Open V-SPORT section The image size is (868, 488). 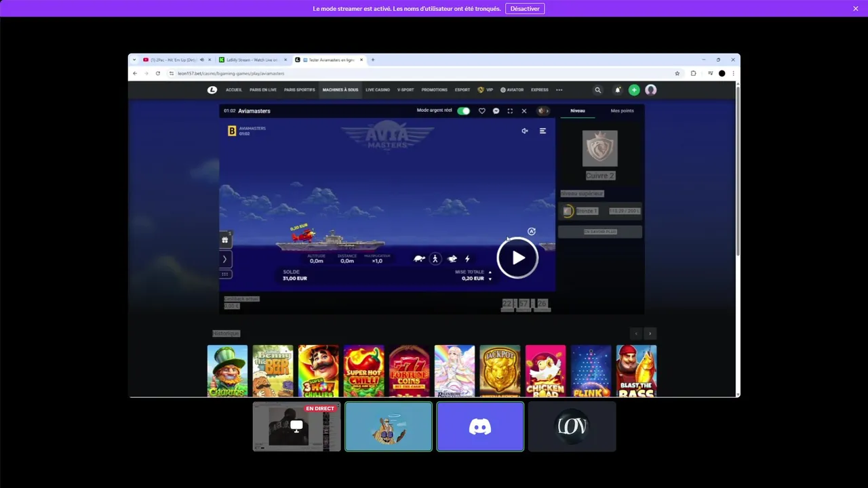406,89
